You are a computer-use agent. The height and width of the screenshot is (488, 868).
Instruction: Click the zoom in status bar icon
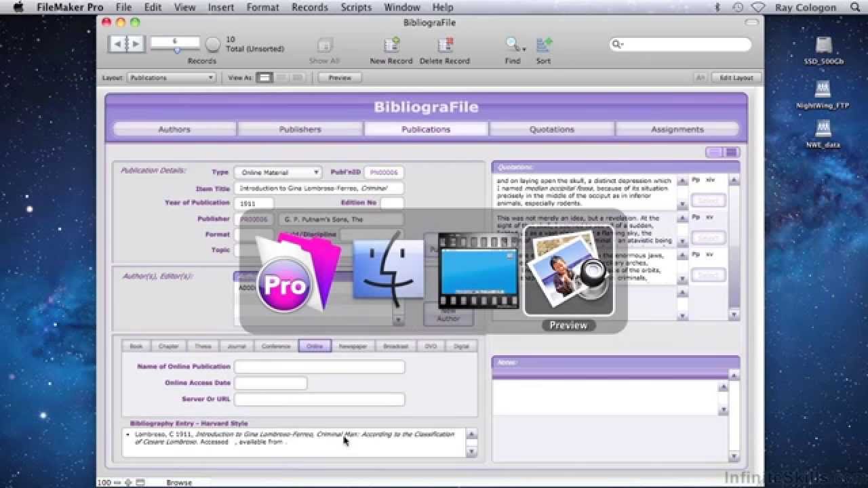tap(128, 483)
